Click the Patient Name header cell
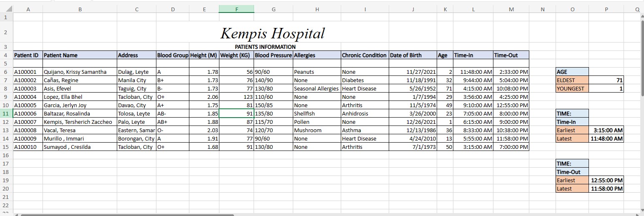This screenshot has height=216, width=644. pyautogui.click(x=80, y=55)
